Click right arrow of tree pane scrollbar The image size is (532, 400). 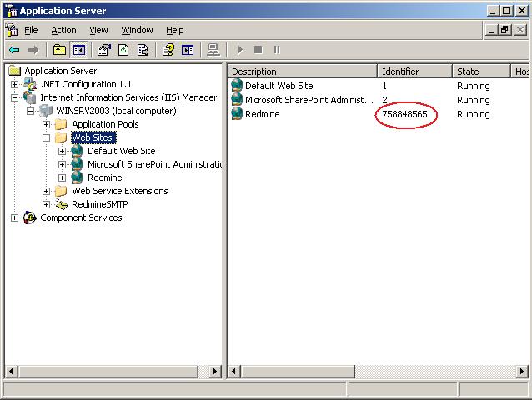point(214,372)
